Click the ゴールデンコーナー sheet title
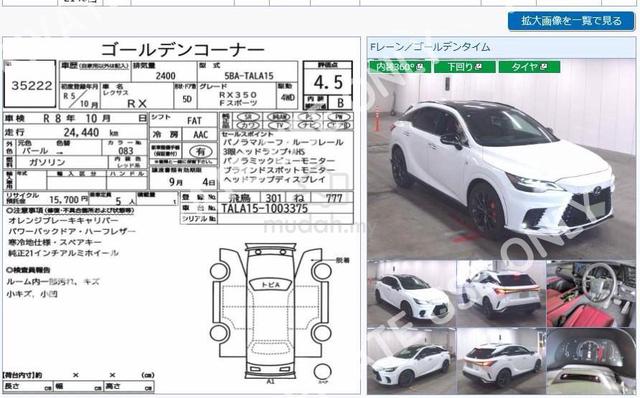Image resolution: width=640 pixels, height=398 pixels. (x=182, y=50)
